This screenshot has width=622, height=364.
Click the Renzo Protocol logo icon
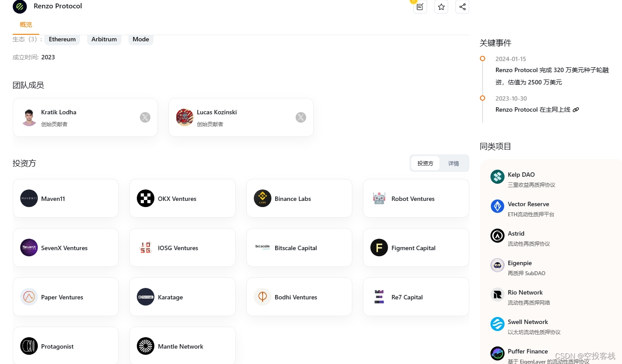[x=20, y=7]
